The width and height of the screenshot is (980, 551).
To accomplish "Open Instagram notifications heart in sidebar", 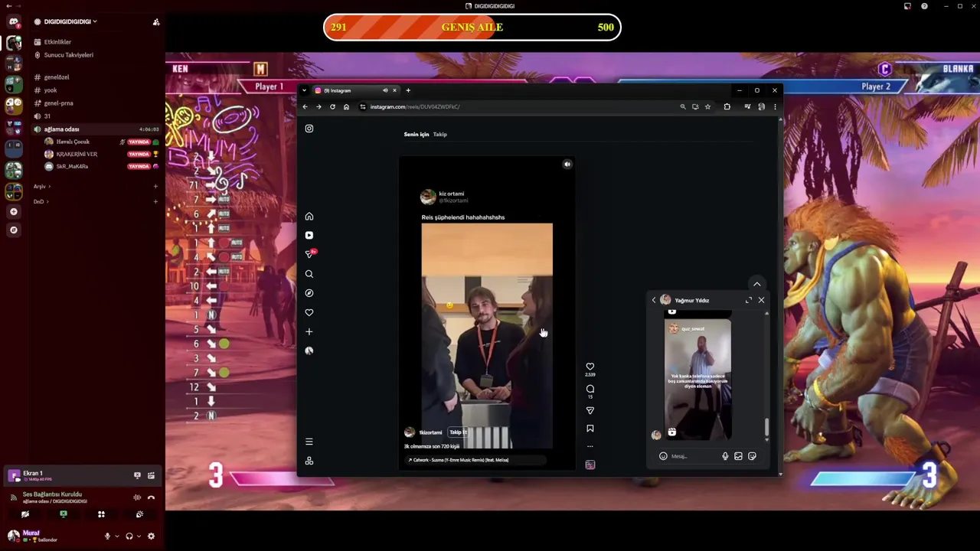I will tap(309, 312).
